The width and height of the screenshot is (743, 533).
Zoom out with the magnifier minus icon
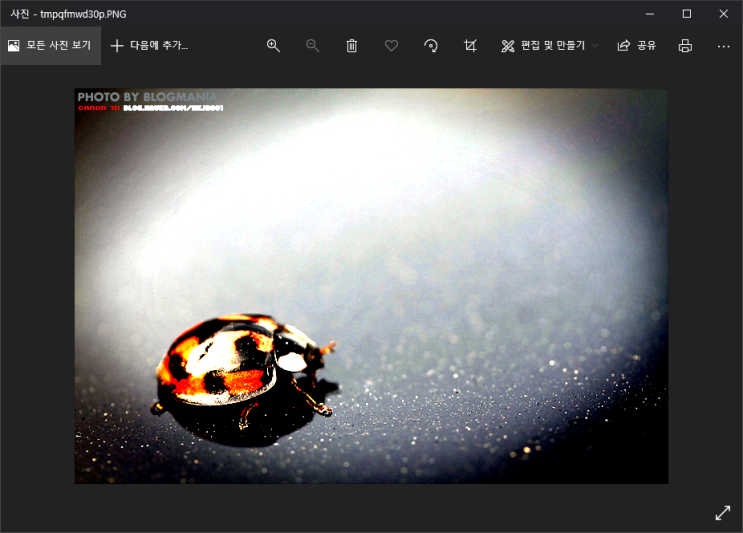312,45
